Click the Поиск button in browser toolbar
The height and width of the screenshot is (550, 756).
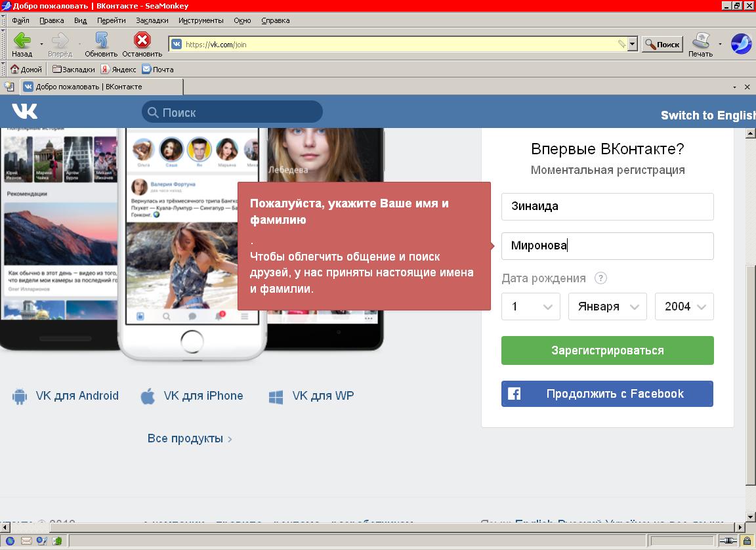(662, 45)
